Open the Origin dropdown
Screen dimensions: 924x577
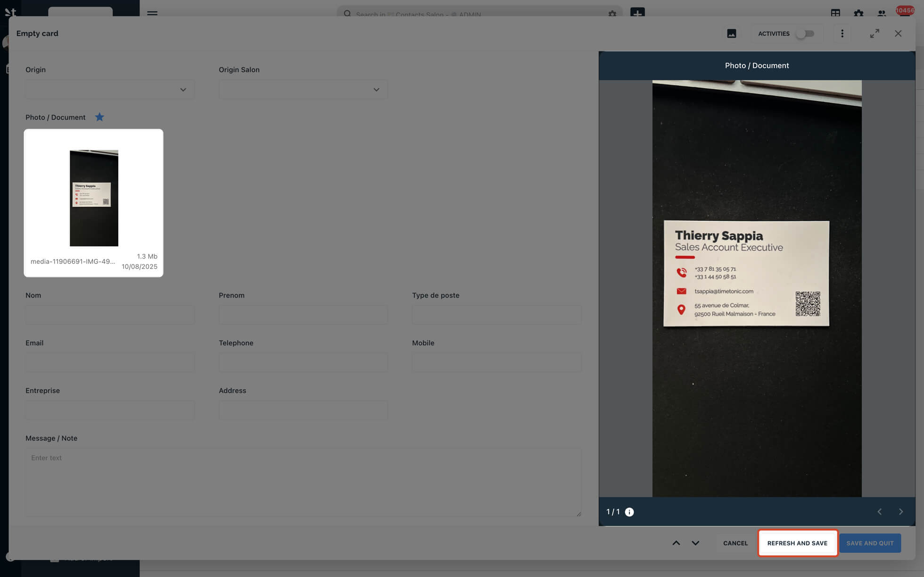tap(110, 90)
